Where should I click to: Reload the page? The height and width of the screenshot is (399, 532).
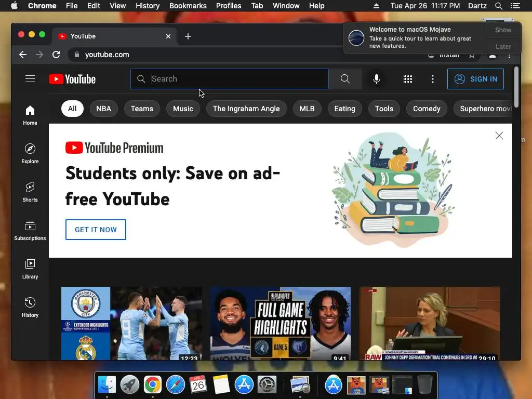click(56, 55)
